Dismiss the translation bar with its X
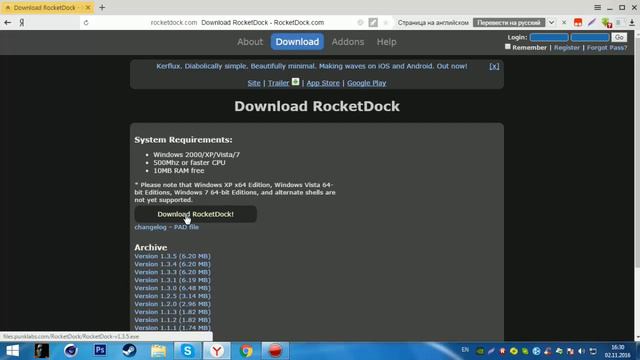Viewport: 640px width, 360px height. click(564, 22)
